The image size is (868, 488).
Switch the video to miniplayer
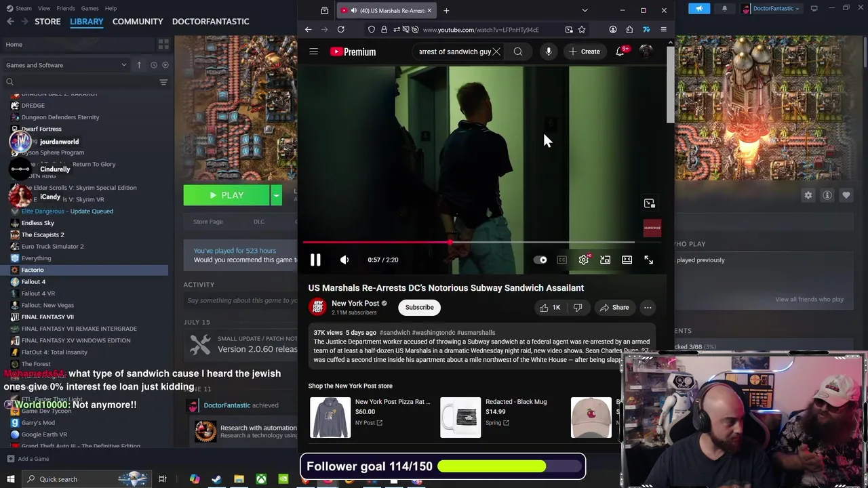(605, 260)
